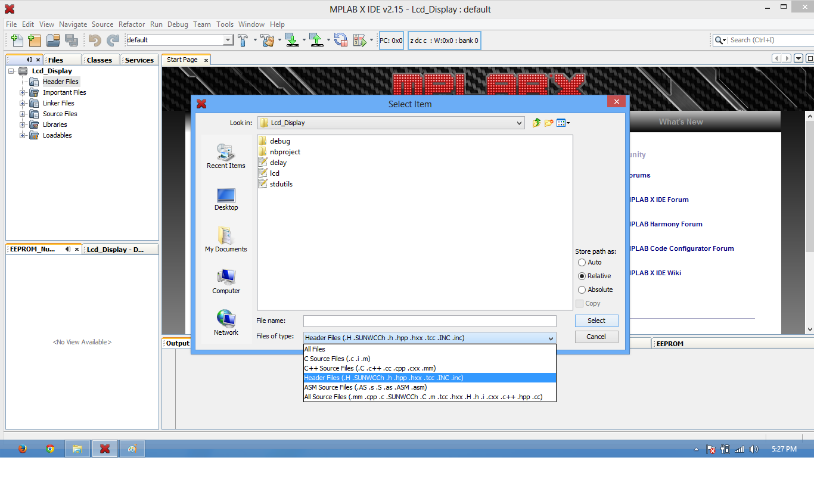This screenshot has height=504, width=814.
Task: Open the Refactor menu
Action: [132, 24]
